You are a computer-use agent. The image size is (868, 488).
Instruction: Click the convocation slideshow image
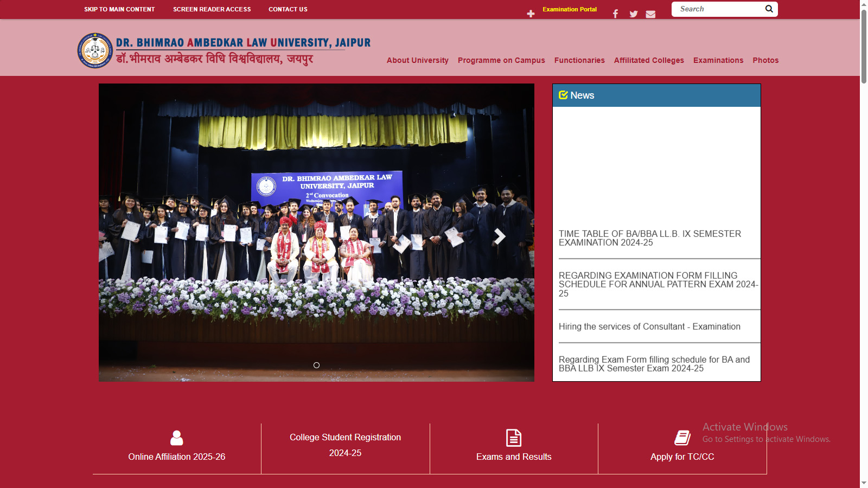coord(316,233)
